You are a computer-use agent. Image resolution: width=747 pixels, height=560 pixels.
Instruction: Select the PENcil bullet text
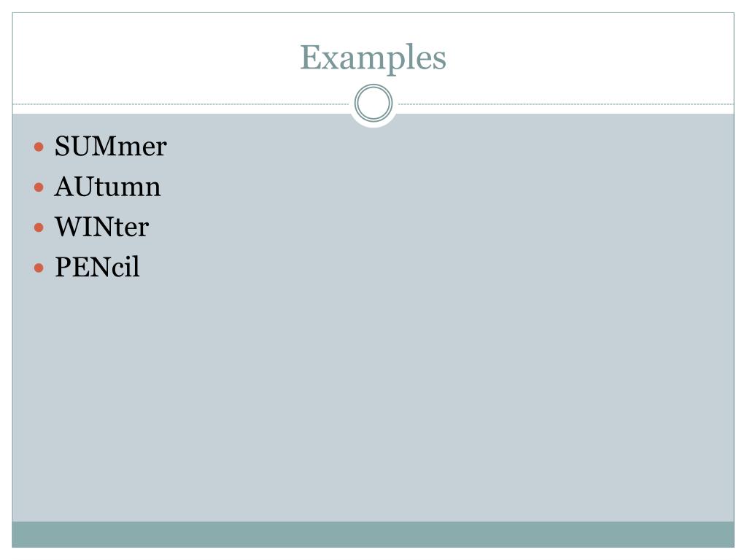pos(97,267)
